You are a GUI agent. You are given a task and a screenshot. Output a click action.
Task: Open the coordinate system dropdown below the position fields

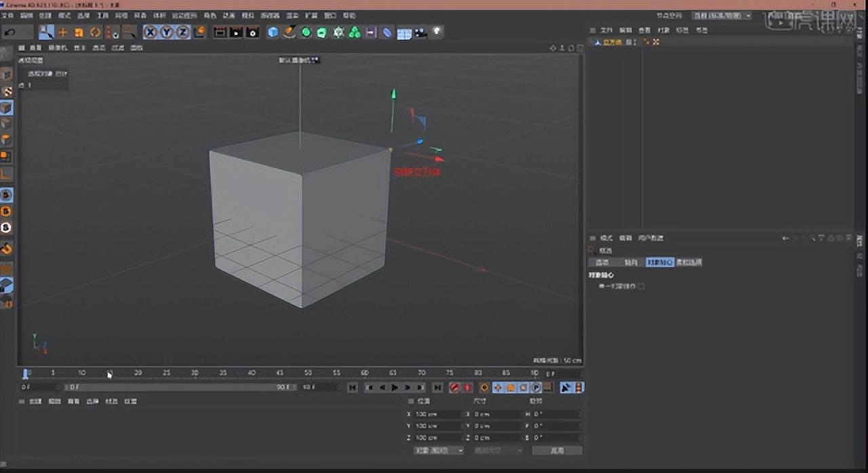pyautogui.click(x=439, y=450)
